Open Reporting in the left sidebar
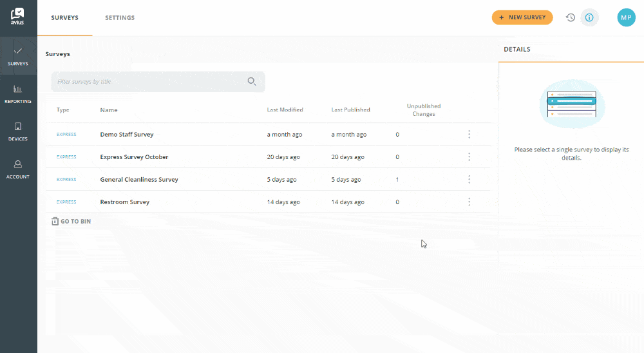This screenshot has width=644, height=353. 18,94
